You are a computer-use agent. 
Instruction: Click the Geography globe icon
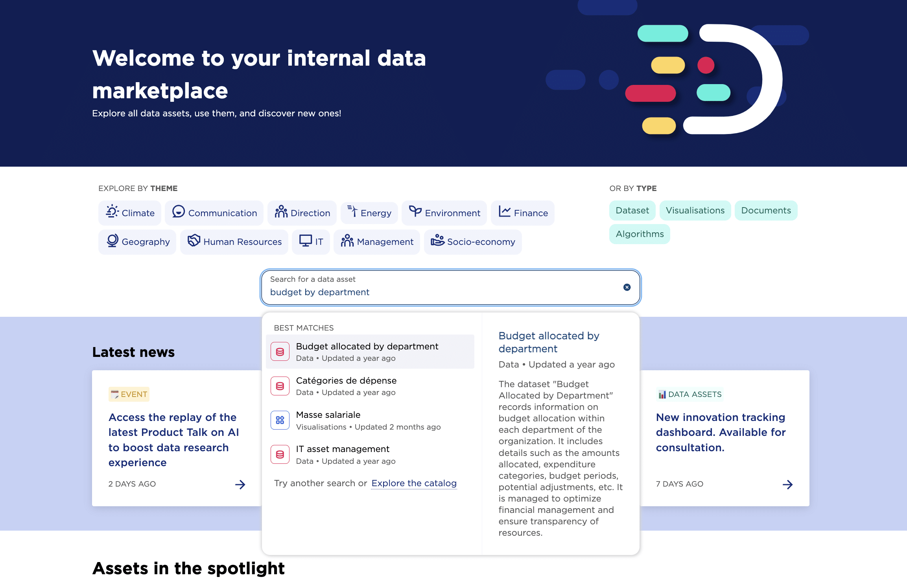click(112, 241)
